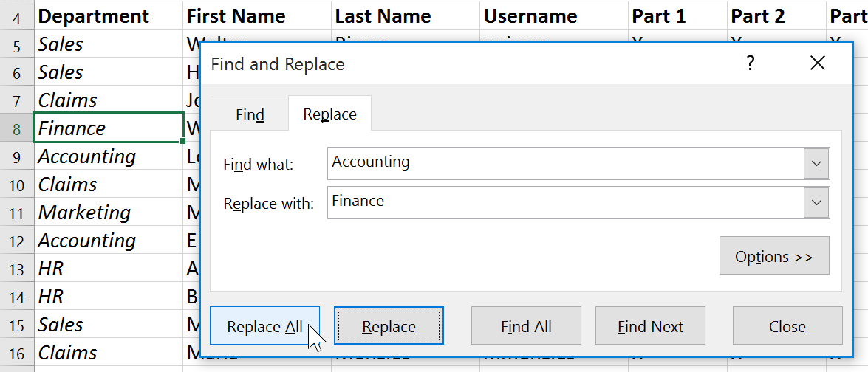Screen dimensions: 868x372
Task: Click the Find Next button
Action: (650, 326)
